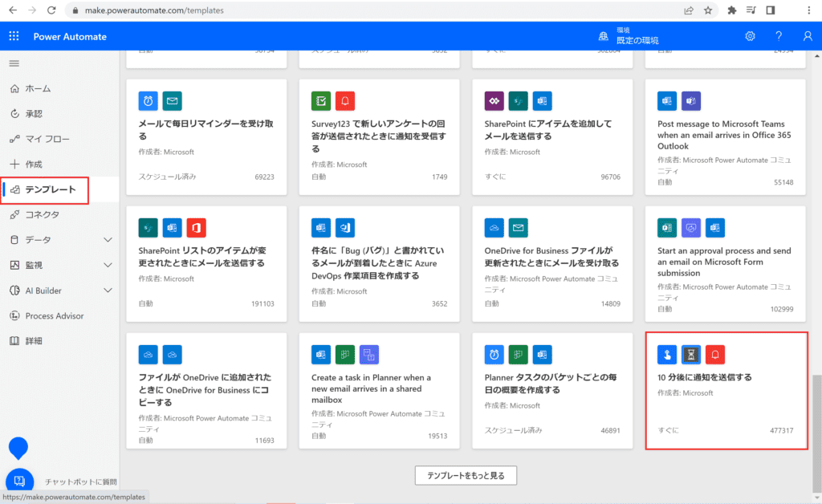Open the settings gear icon

750,36
